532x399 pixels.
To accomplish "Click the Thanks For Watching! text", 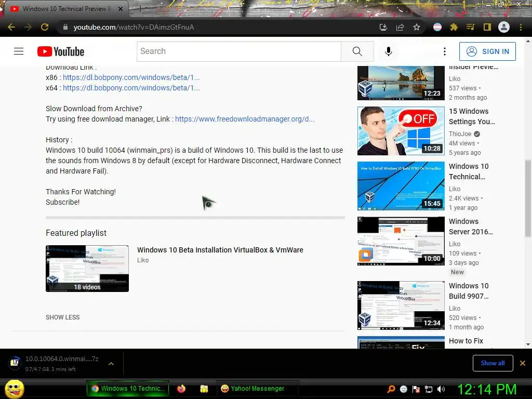I will (81, 192).
